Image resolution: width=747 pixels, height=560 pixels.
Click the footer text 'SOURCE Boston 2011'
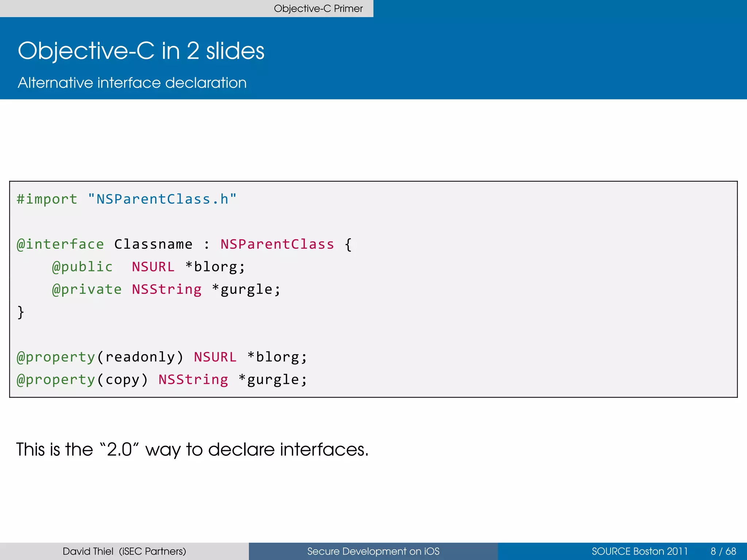pyautogui.click(x=640, y=551)
